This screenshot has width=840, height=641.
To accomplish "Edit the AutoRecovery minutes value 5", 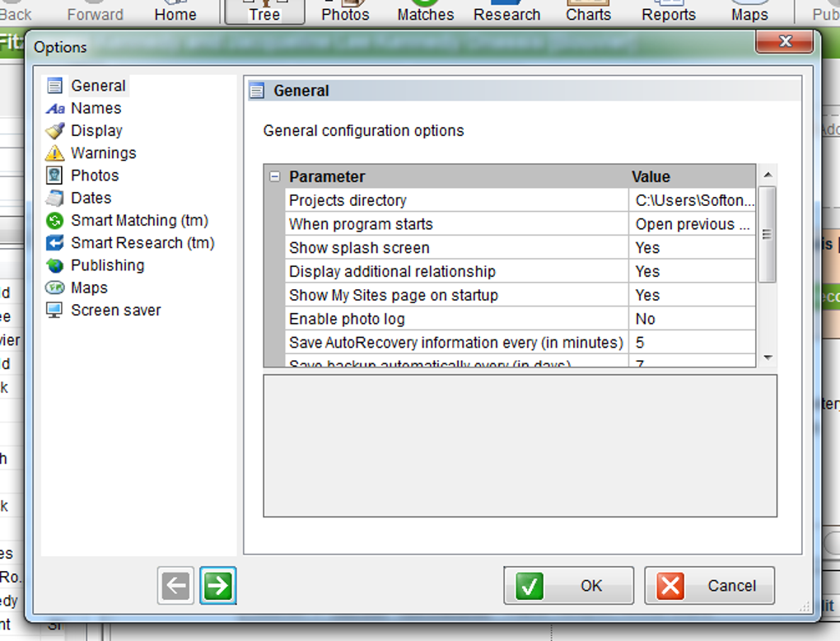I will tap(692, 343).
